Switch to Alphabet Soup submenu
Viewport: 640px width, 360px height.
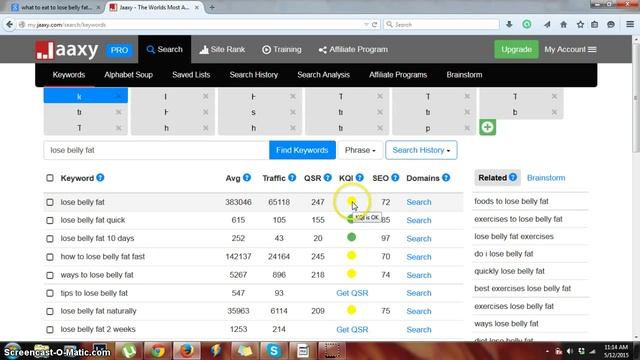point(128,75)
